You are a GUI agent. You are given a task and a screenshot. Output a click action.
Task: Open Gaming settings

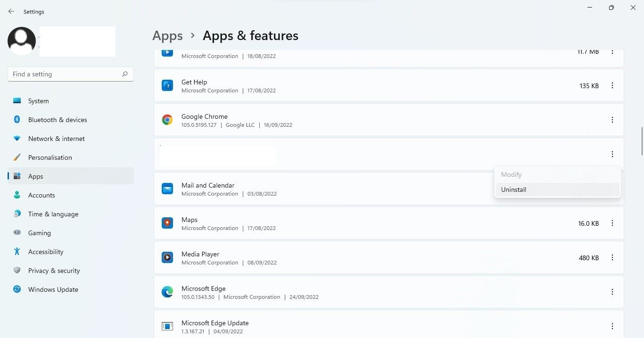coord(71,233)
